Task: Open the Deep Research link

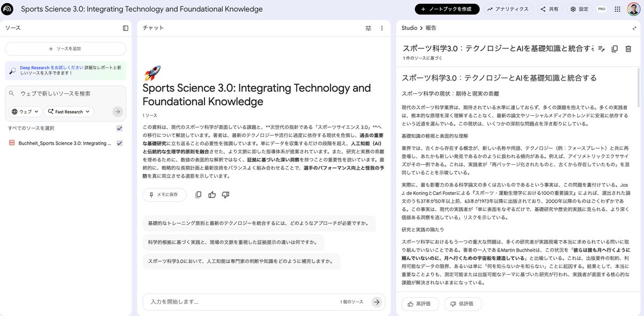Action: tap(52, 68)
